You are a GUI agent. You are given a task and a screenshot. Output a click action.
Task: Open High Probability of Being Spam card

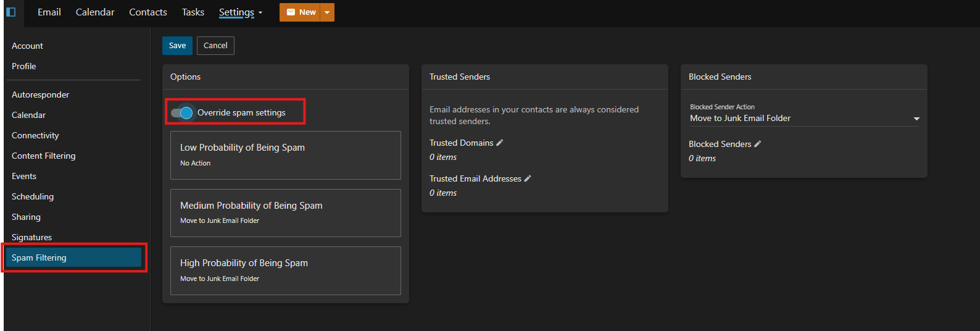click(x=286, y=270)
